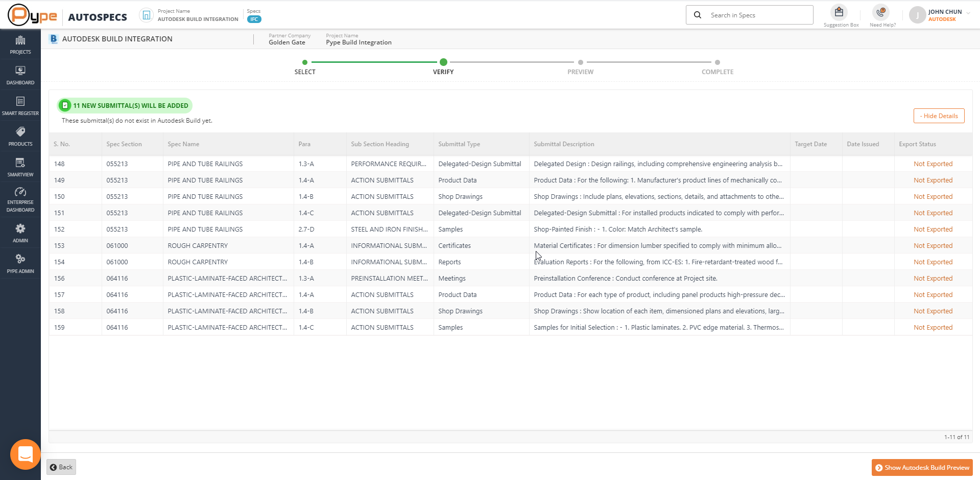This screenshot has width=980, height=480.
Task: Click para '1.4-C' in row 151
Action: pyautogui.click(x=306, y=213)
